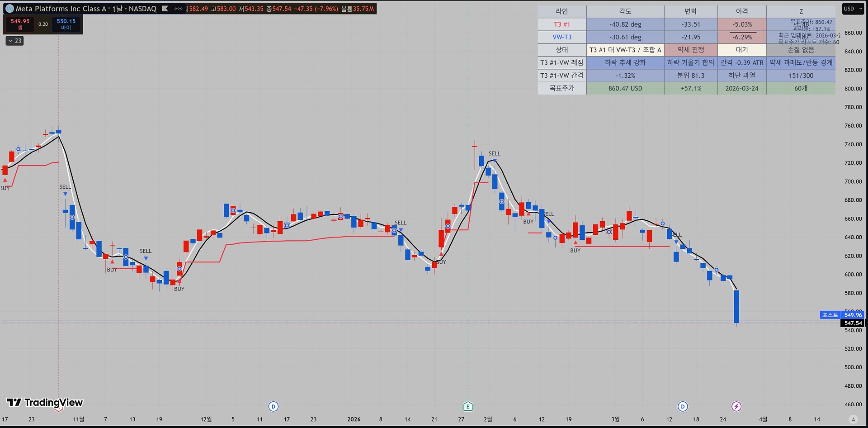Click the 라인 column header
The image size is (868, 428).
click(x=562, y=11)
